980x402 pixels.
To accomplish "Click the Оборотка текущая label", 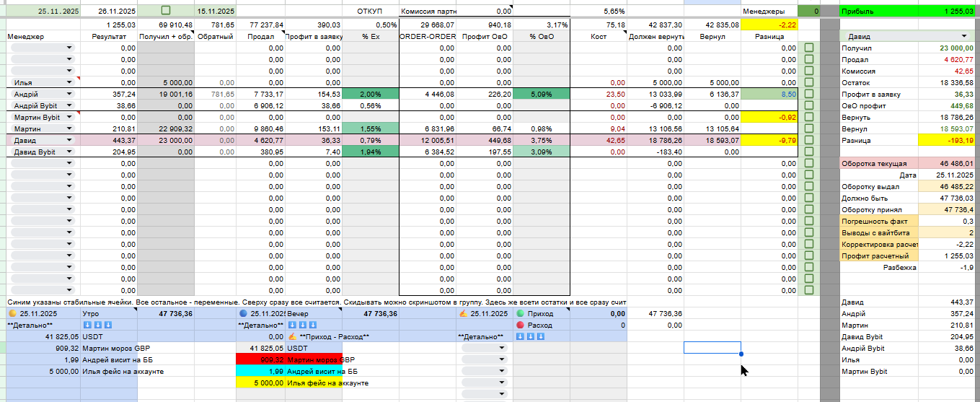I will click(880, 164).
